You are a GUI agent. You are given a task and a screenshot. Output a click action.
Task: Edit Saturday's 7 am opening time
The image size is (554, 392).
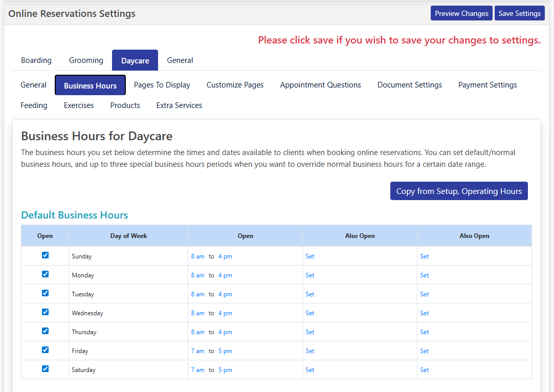coord(198,370)
